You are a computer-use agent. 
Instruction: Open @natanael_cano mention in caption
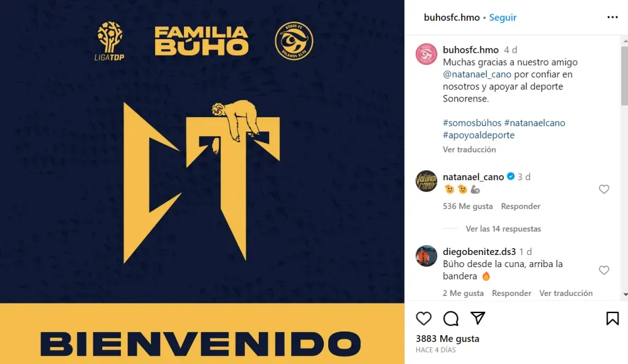pyautogui.click(x=477, y=74)
